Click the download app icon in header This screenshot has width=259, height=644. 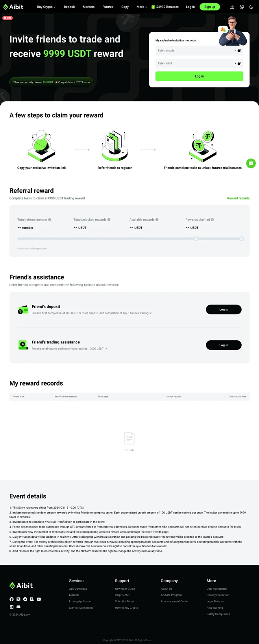coord(232,7)
